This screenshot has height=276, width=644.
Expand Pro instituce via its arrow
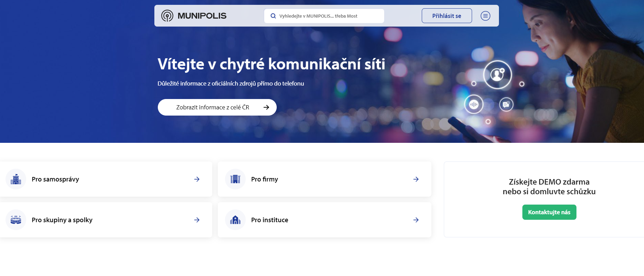point(416,220)
